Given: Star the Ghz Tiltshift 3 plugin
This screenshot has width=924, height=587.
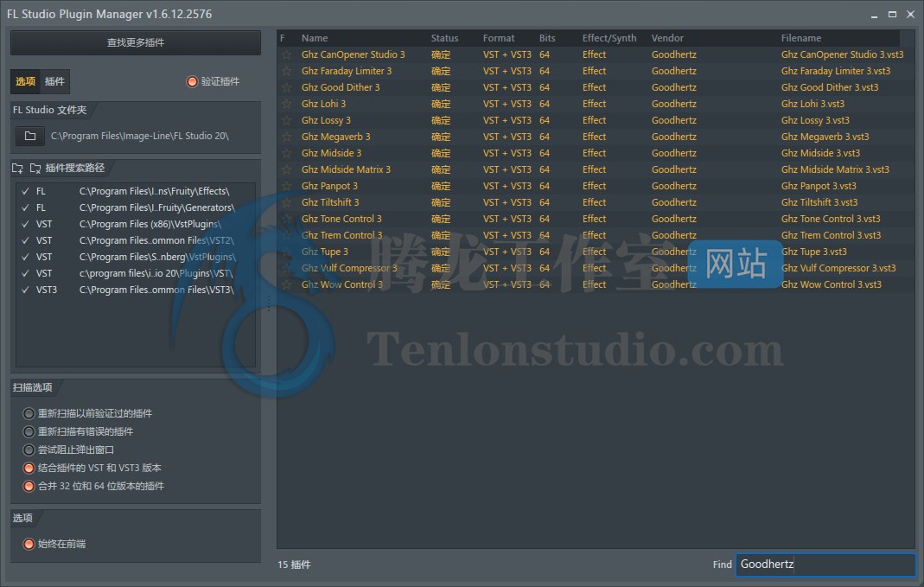Looking at the screenshot, I should click(286, 203).
